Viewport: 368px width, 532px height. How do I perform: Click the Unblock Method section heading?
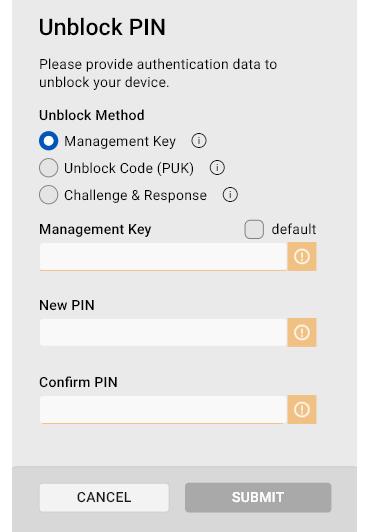pyautogui.click(x=92, y=115)
